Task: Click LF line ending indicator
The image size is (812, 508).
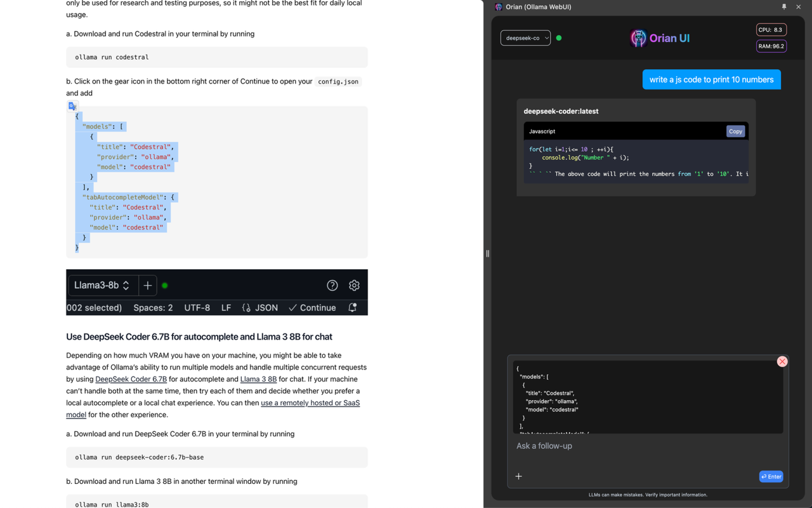Action: pos(226,308)
